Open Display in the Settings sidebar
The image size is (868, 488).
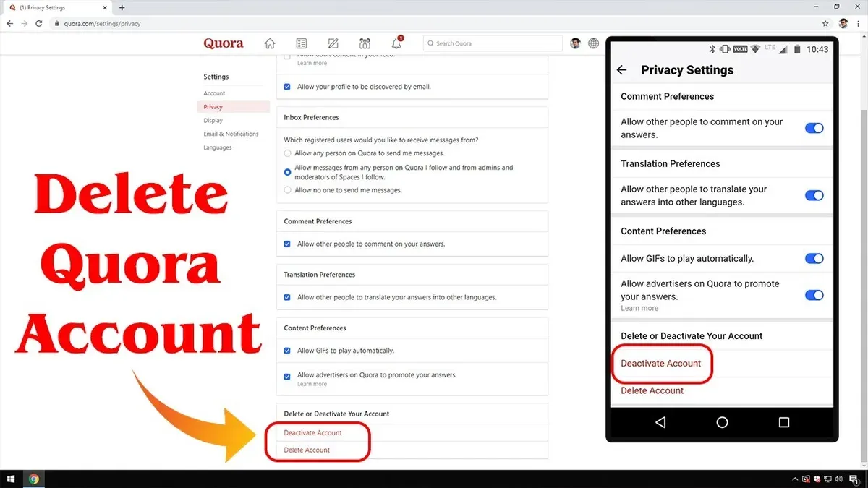(x=213, y=121)
